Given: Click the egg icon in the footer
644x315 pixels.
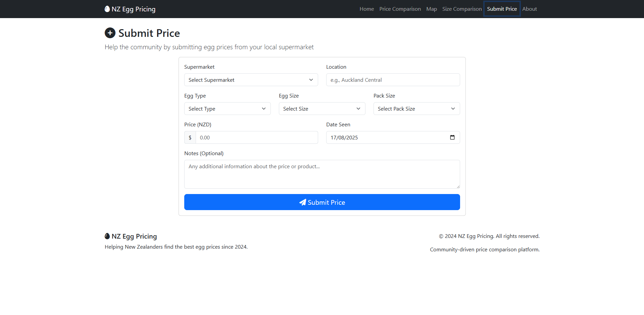Looking at the screenshot, I should (107, 236).
